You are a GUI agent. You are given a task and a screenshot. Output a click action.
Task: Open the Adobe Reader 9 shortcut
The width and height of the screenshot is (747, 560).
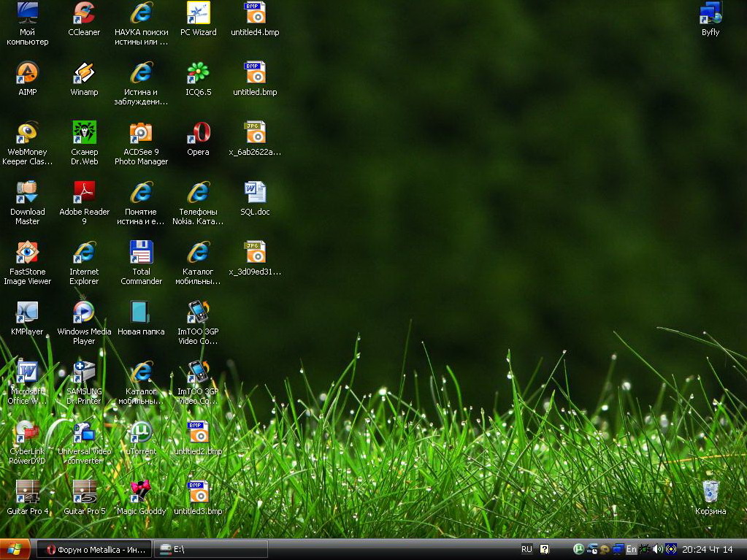84,193
